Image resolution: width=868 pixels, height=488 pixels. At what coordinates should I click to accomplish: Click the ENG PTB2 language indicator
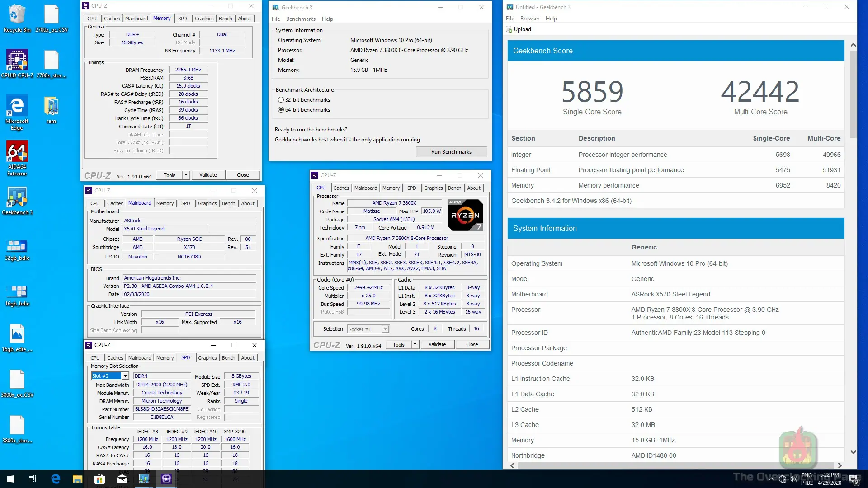click(x=807, y=479)
